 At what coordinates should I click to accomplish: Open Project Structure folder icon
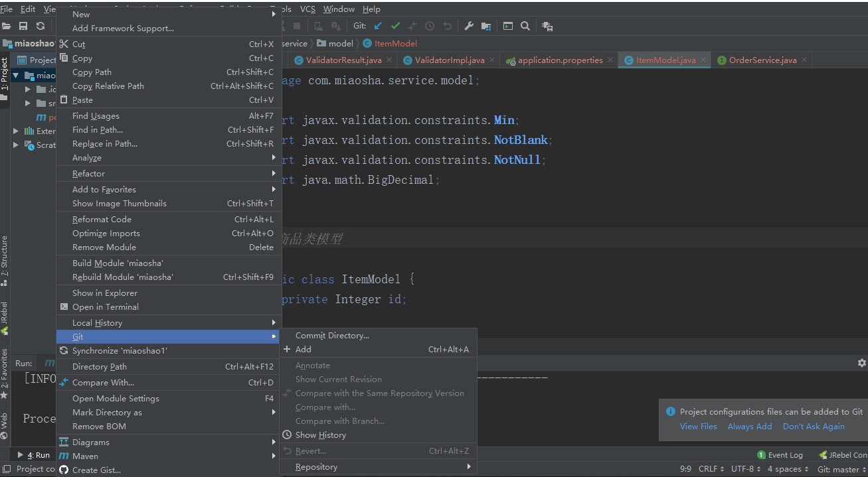coord(486,26)
